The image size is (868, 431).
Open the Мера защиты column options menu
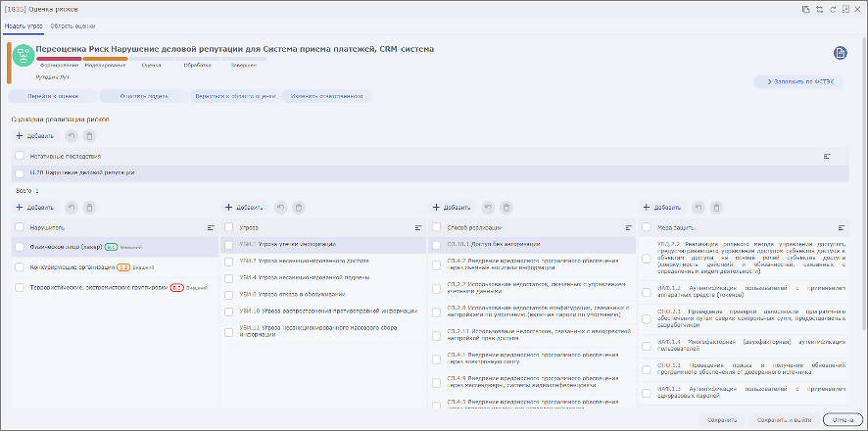coord(841,227)
